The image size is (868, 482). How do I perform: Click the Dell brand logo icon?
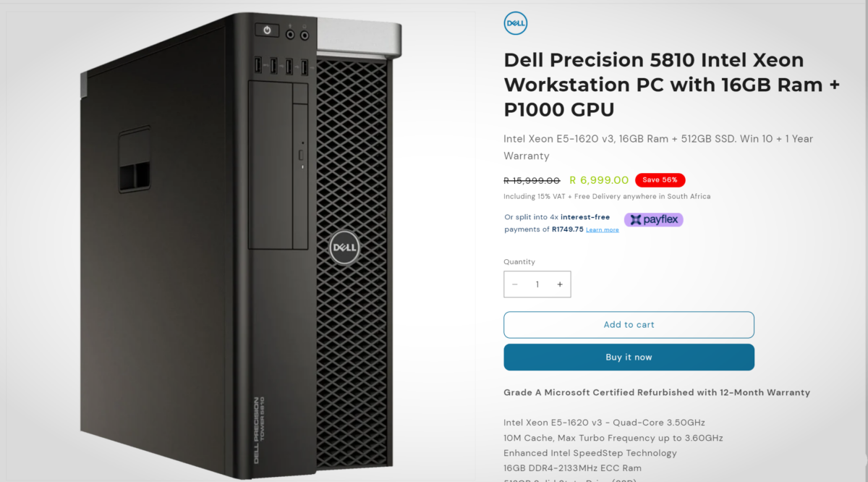coord(516,23)
